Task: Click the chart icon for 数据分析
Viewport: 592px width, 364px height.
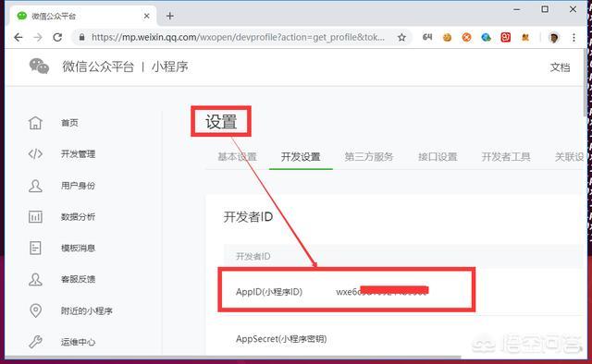Action: pyautogui.click(x=35, y=217)
